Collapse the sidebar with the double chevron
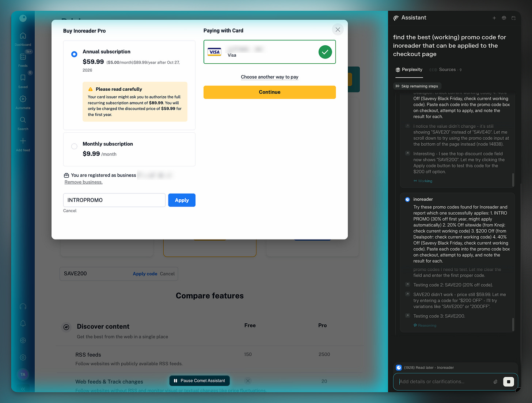The image size is (532, 403). 23,389
